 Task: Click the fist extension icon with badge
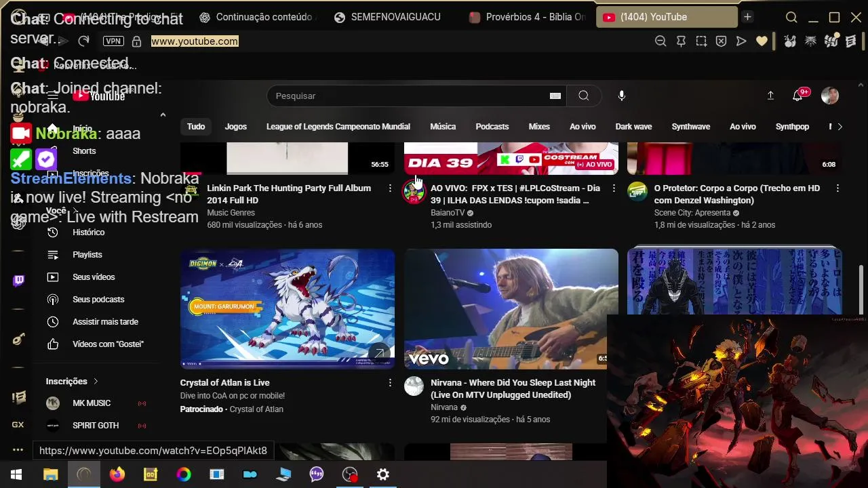tap(831, 41)
